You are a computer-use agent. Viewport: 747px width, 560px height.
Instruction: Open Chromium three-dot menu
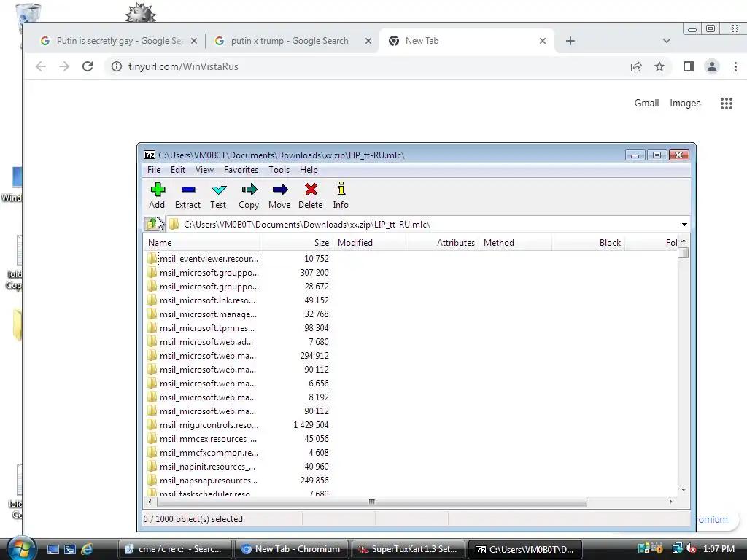point(735,66)
